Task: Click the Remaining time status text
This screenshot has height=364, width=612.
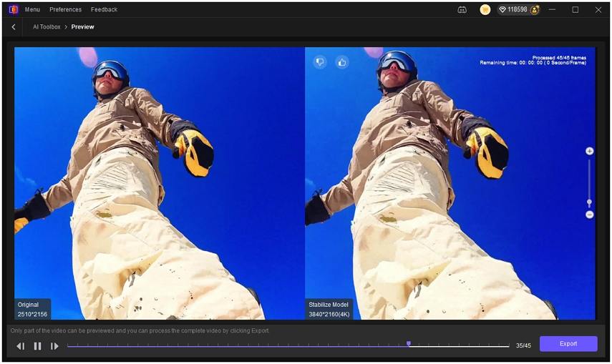Action: (533, 63)
